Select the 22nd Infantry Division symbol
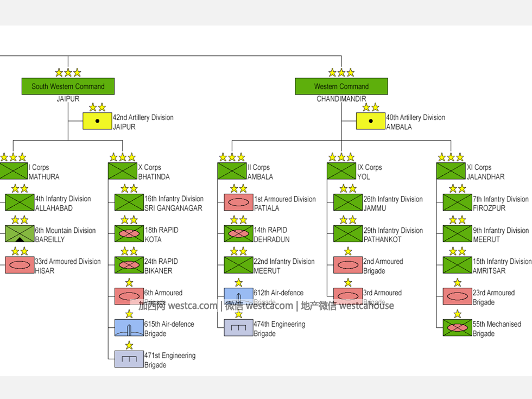This screenshot has height=399, width=532. (x=238, y=265)
